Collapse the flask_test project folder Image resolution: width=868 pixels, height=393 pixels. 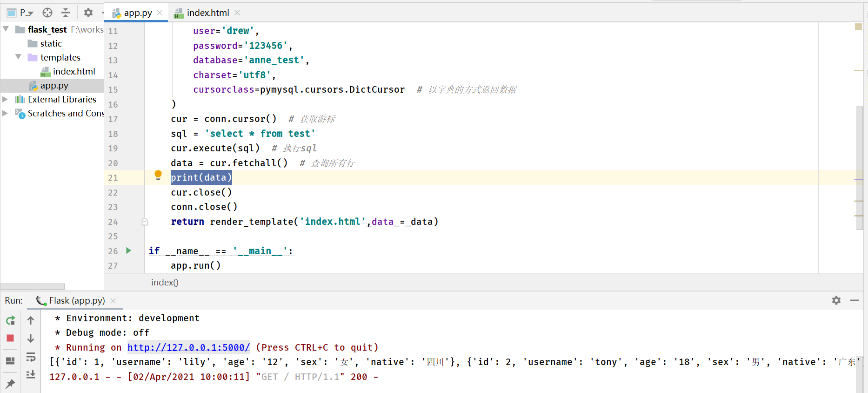6,29
